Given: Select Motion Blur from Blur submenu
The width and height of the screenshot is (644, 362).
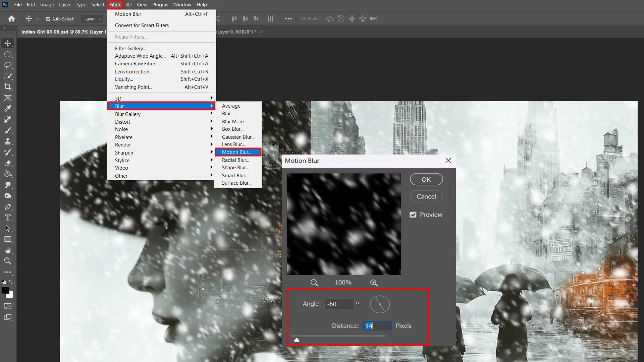Looking at the screenshot, I should click(236, 152).
